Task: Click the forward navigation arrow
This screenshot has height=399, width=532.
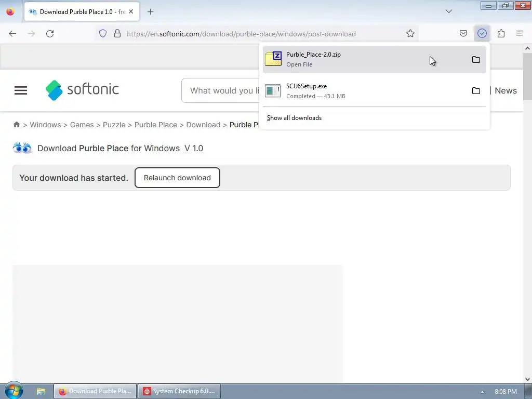Action: pyautogui.click(x=31, y=34)
